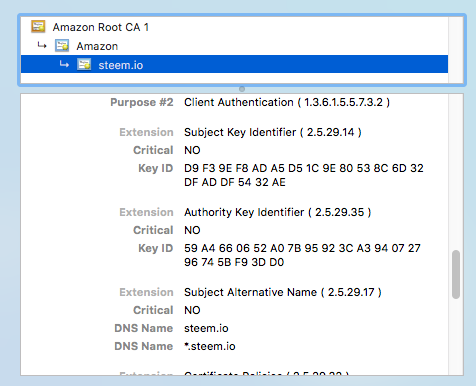This screenshot has width=476, height=386.
Task: Click the pane divider handle dot
Action: (242, 89)
